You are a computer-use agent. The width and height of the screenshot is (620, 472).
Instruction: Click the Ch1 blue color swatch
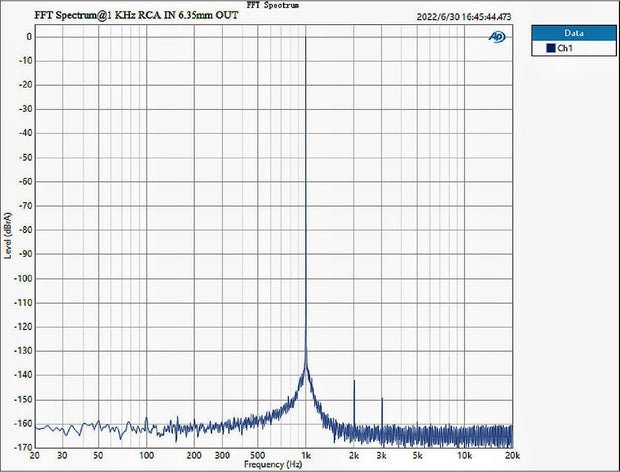[x=549, y=48]
